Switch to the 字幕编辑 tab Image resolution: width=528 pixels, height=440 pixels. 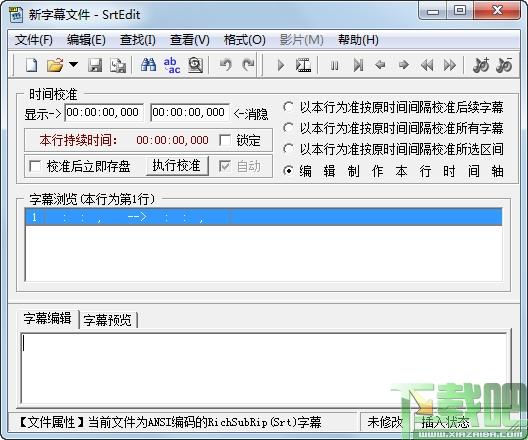point(47,318)
